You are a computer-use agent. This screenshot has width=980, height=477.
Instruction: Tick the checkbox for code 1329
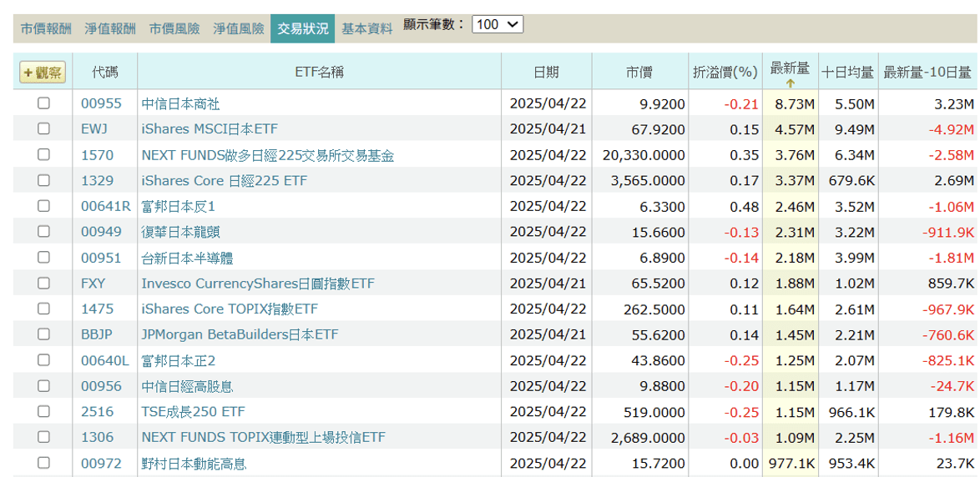point(43,180)
